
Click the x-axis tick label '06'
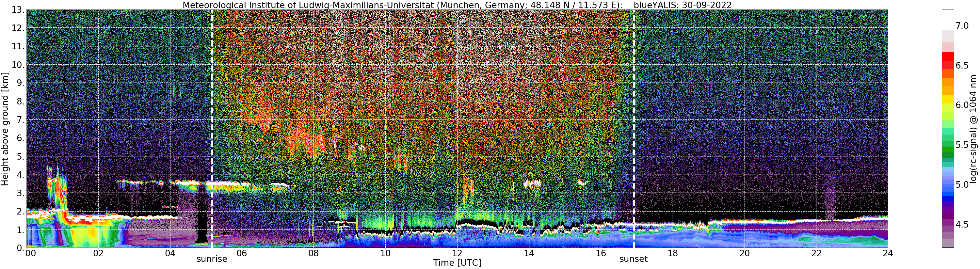pyautogui.click(x=242, y=253)
